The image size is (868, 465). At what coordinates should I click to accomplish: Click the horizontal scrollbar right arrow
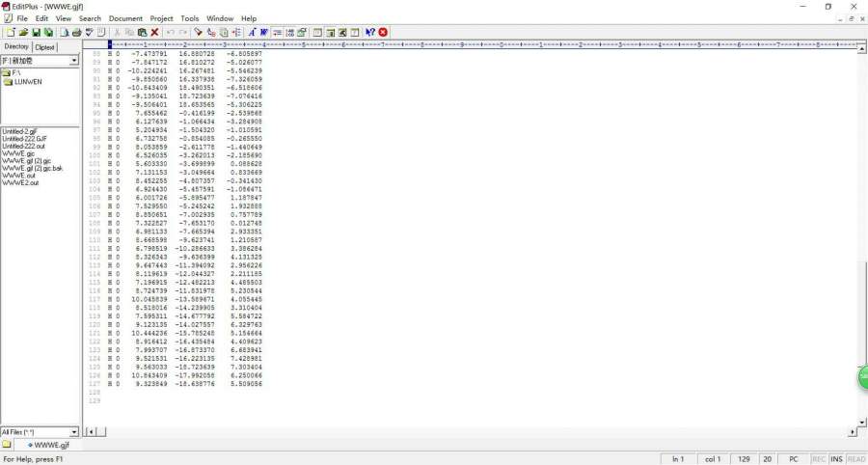[x=853, y=432]
